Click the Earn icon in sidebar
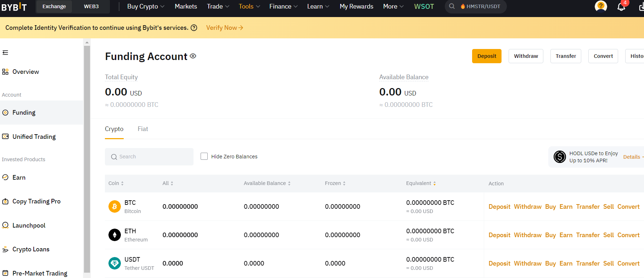Screen dimensions: 644x278 [5, 177]
